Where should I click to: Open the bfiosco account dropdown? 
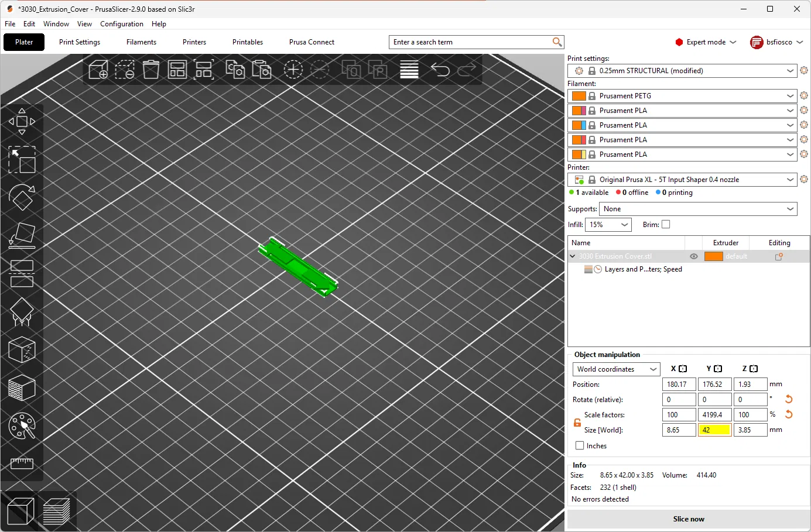(x=777, y=42)
